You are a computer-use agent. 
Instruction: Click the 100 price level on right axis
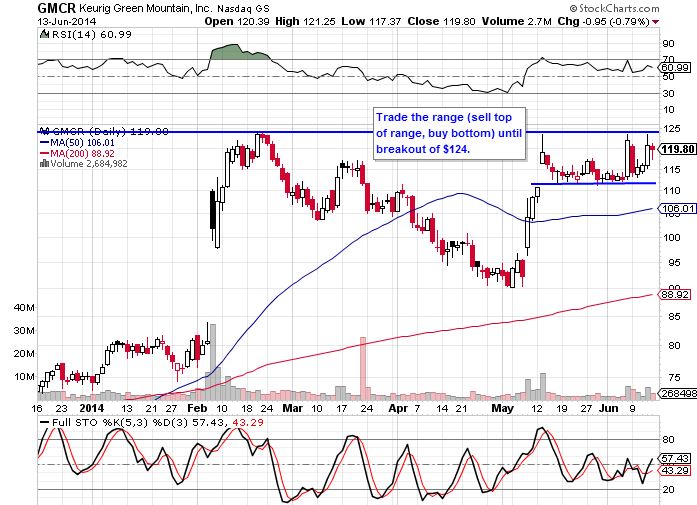(x=671, y=237)
